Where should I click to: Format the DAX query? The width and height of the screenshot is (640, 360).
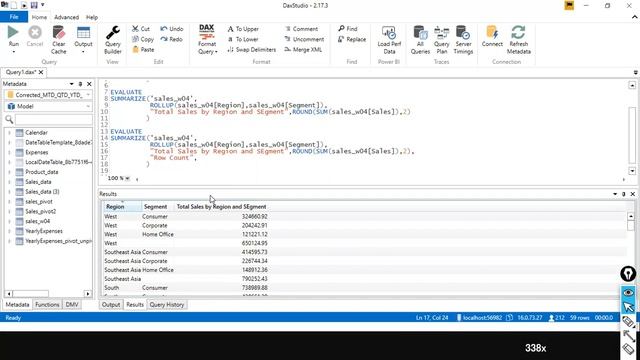207,40
